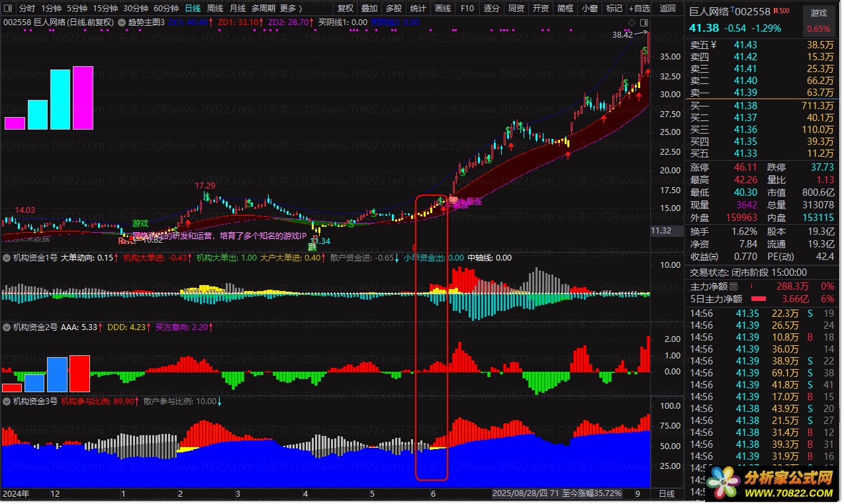The image size is (844, 504).
Task: Click the red bar icon beside 主力净额
Action: click(752, 286)
